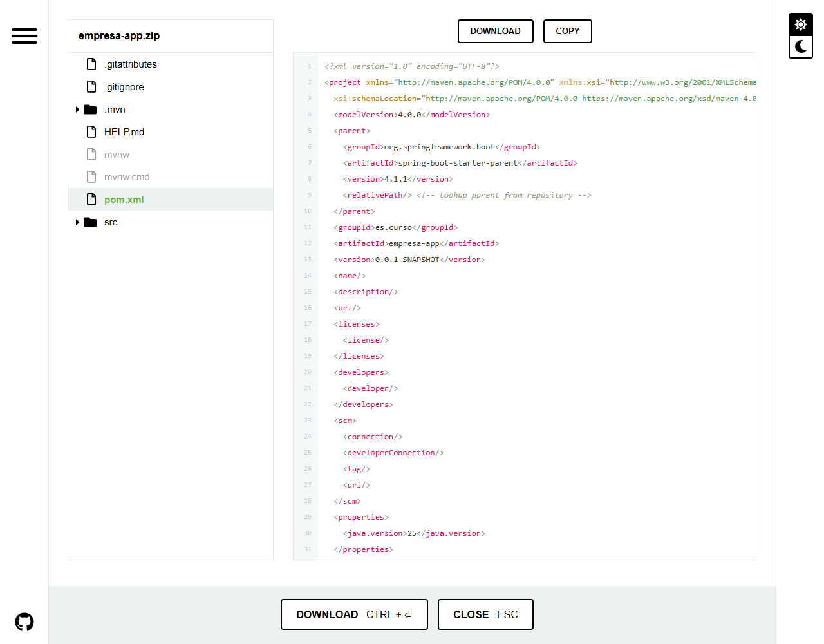The height and width of the screenshot is (644, 824).
Task: Click the 0.0.1-SNAPSHOT version line
Action: [x=409, y=260]
